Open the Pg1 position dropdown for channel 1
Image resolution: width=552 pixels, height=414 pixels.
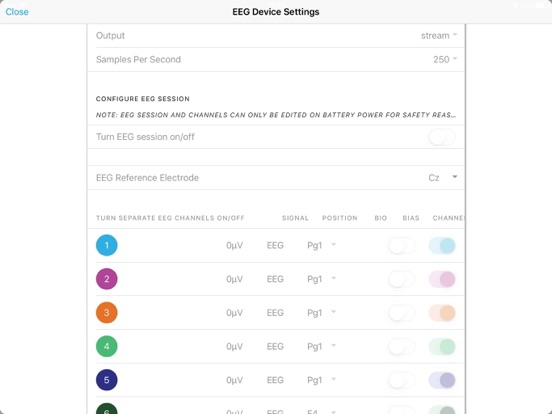(x=321, y=245)
